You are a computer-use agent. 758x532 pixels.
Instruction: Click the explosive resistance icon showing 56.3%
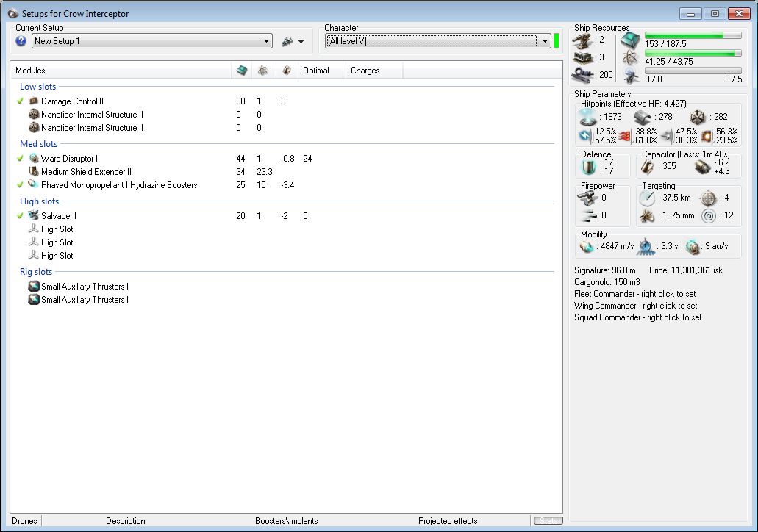[707, 136]
